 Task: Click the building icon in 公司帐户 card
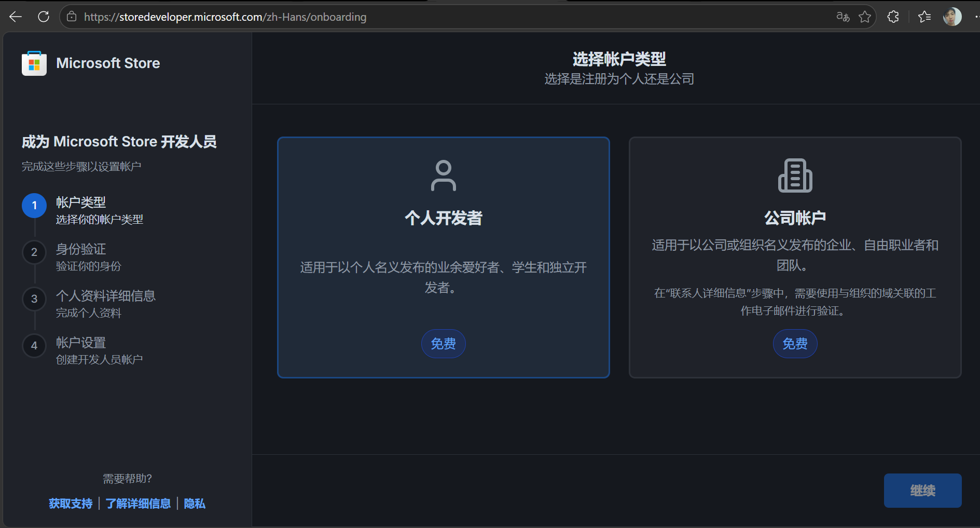[x=795, y=175]
